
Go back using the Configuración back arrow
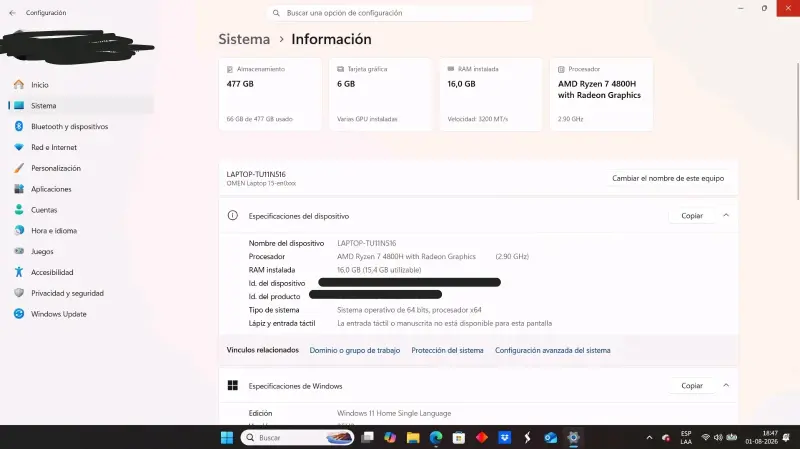point(12,13)
